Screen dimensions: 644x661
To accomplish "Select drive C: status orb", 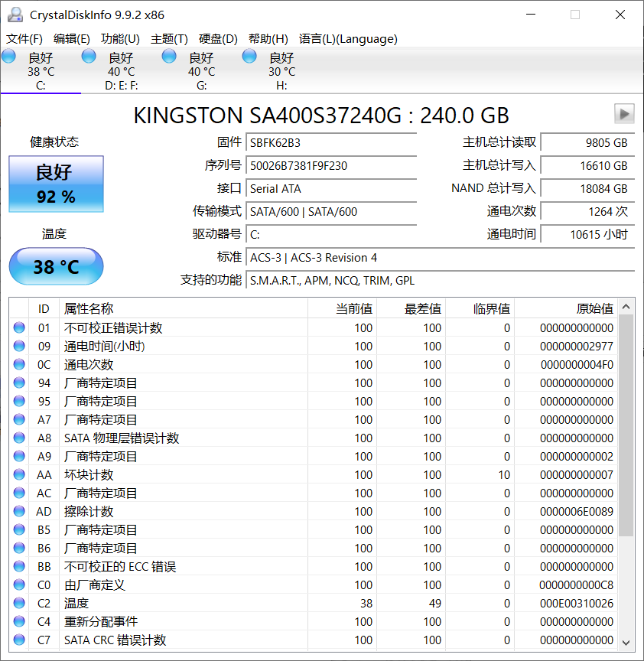I will point(8,56).
